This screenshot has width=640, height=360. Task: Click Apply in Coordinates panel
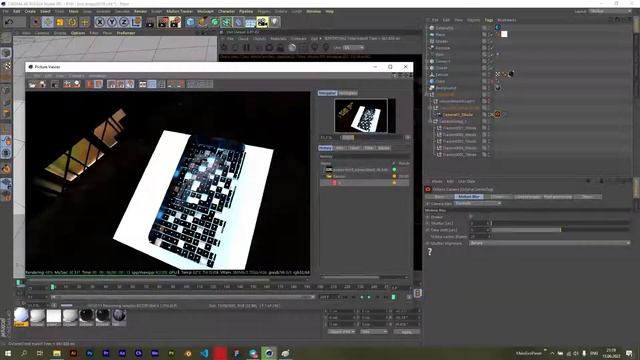pos(407,332)
